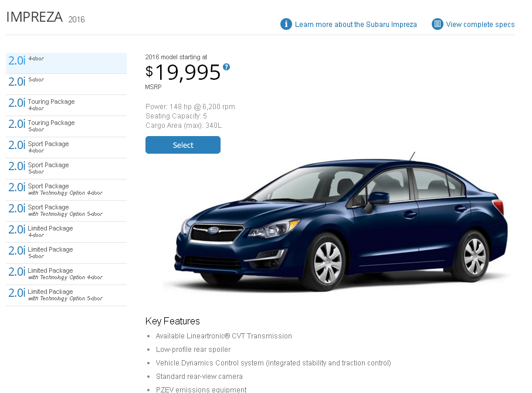Open Learn more about the Subaru Impreza
Image resolution: width=532 pixels, height=393 pixels.
click(x=355, y=25)
